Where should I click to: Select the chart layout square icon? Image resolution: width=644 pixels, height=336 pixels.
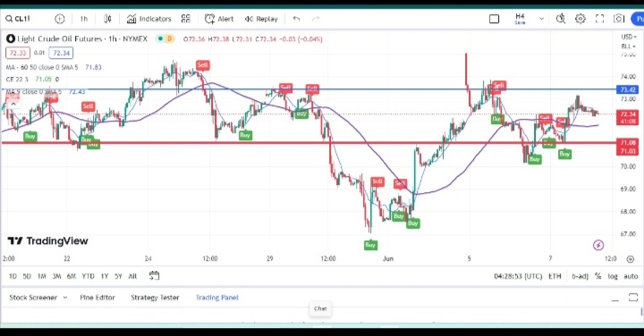[x=494, y=19]
